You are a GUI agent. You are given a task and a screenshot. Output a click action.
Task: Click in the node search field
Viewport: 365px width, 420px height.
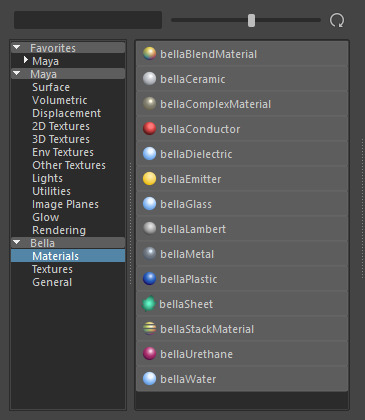[88, 20]
